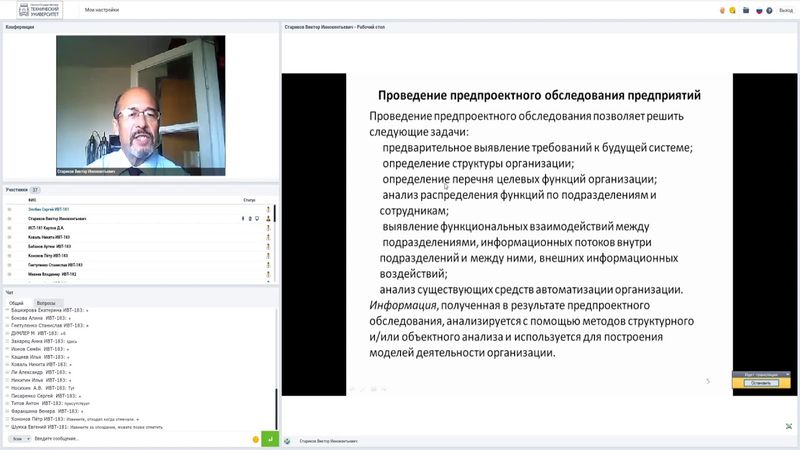The height and width of the screenshot is (450, 800).
Task: Select Кононов Пётр in participants list
Action: [x=48, y=256]
